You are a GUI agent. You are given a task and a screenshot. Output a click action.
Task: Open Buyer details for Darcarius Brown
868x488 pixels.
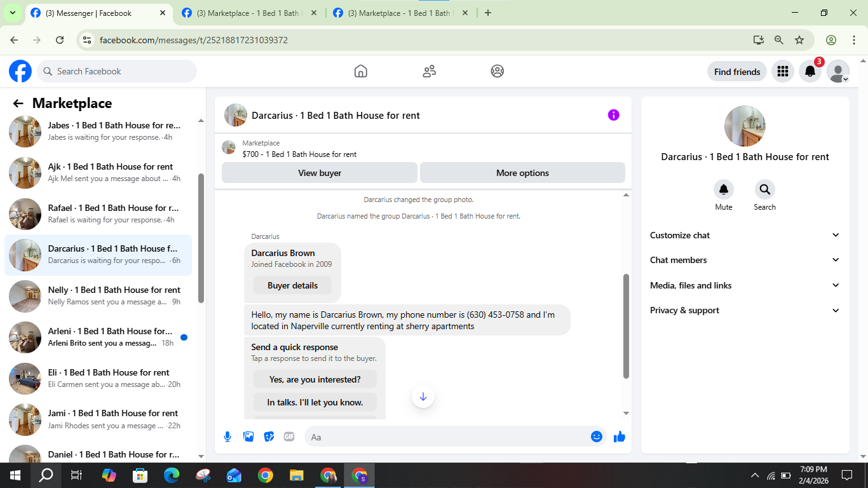tap(292, 285)
